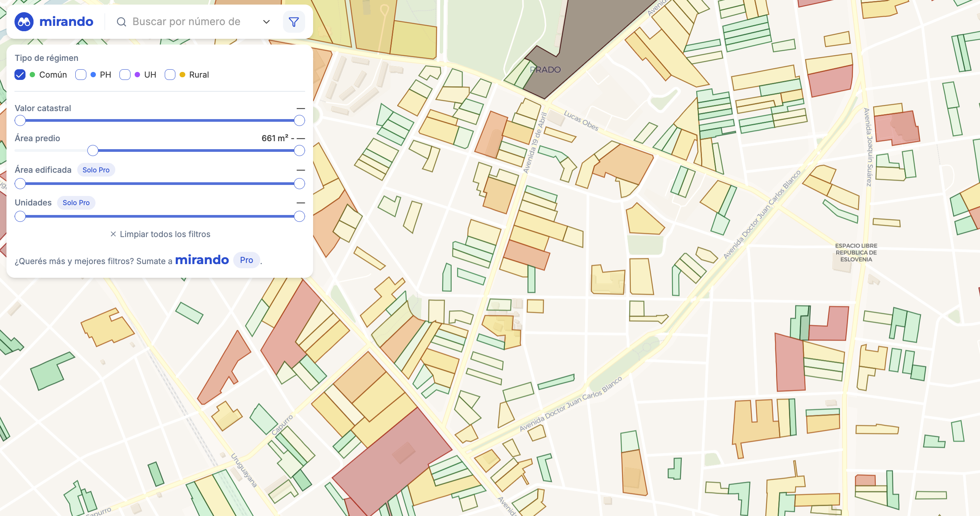
Task: Click Solo Pro badge next to Área edificada
Action: pos(96,170)
